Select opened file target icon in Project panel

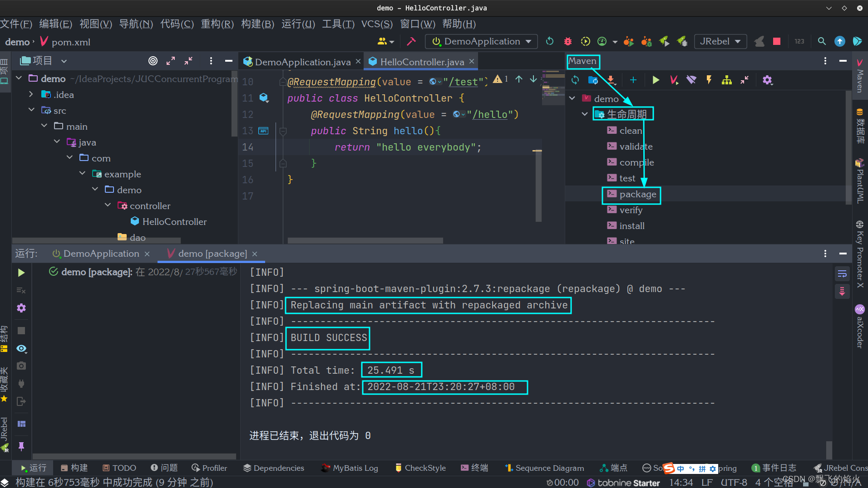(153, 61)
